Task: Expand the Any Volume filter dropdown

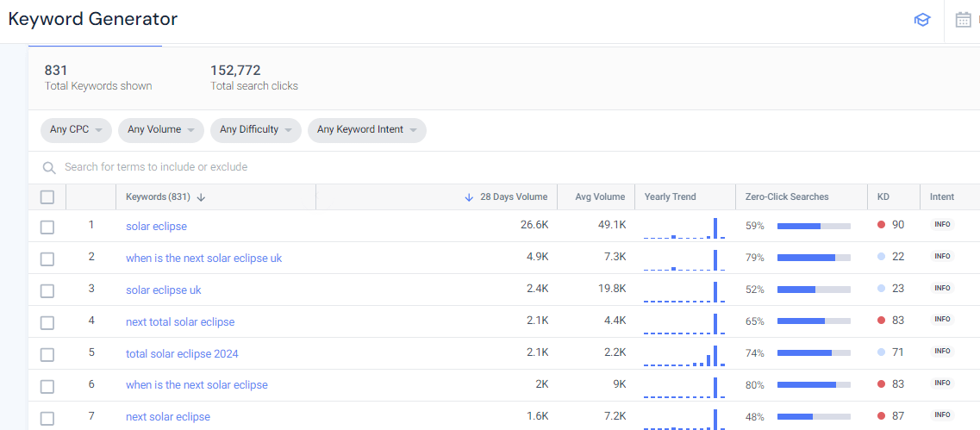Action: (x=160, y=130)
